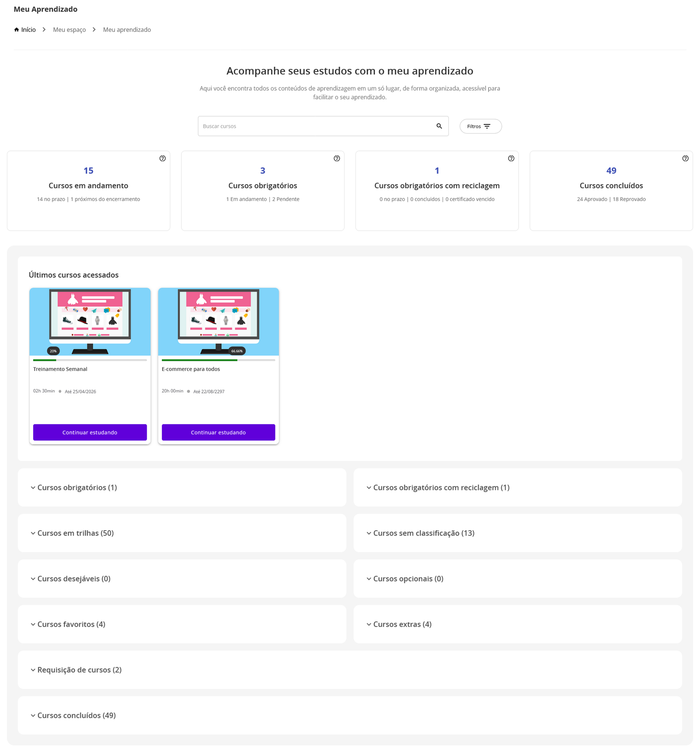This screenshot has width=700, height=749.
Task: Continue studying E-commerce para todos course
Action: click(x=218, y=432)
